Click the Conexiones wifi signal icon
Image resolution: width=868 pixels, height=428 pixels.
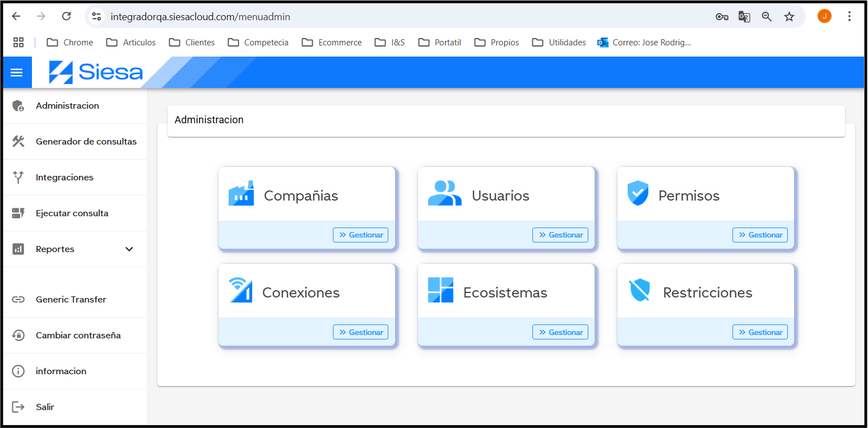tap(240, 290)
